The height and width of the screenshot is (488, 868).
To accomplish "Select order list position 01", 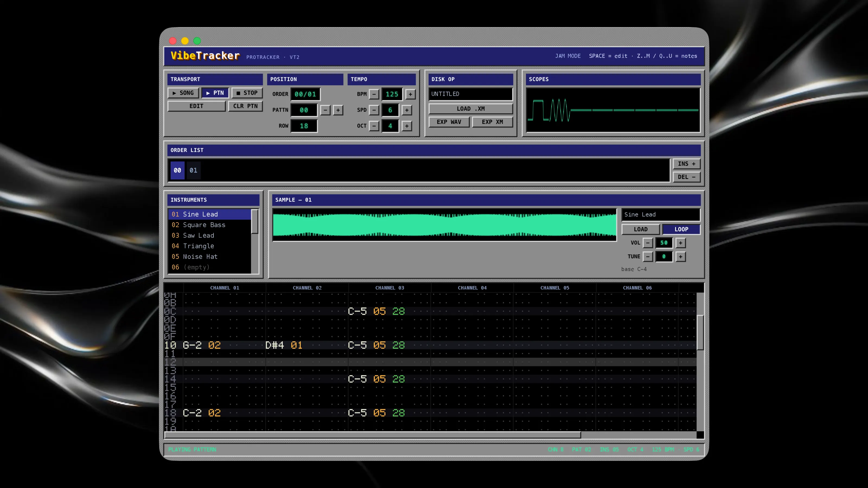I will 193,171.
